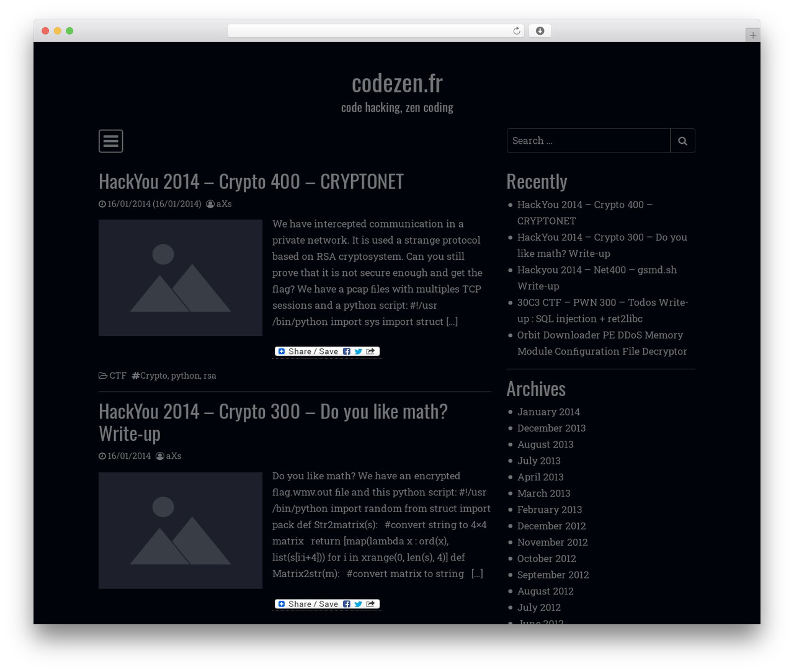The height and width of the screenshot is (672, 794).
Task: Open December 2013 archive
Action: pos(551,428)
